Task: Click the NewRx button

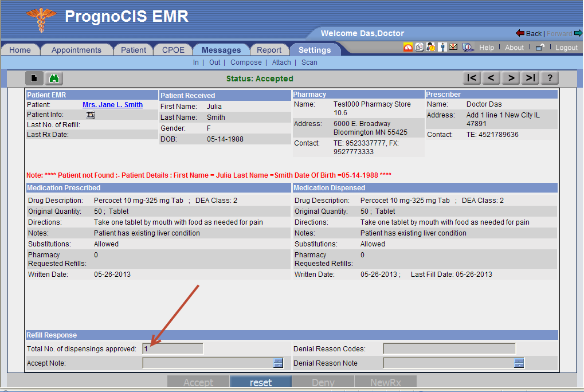Action: pyautogui.click(x=386, y=382)
